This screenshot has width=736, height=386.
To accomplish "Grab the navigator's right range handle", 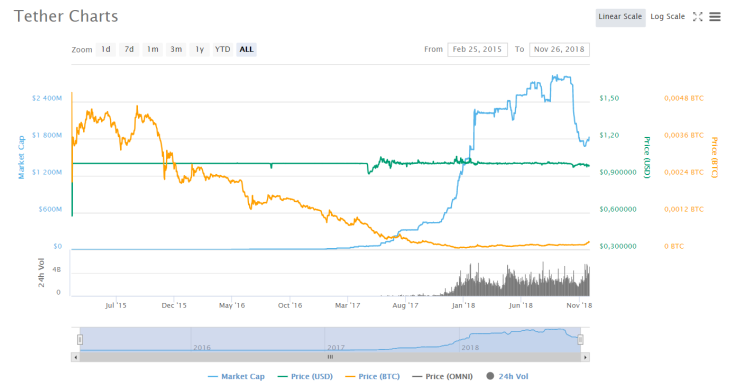I will (581, 339).
